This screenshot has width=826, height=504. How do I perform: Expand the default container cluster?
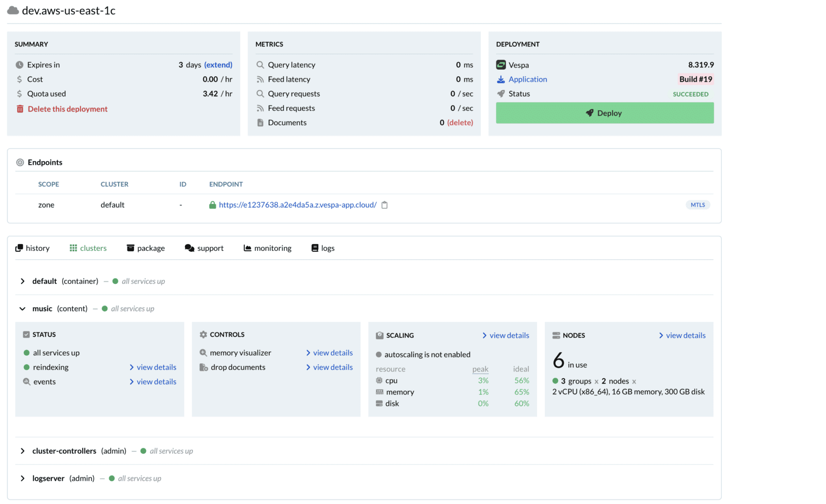[x=23, y=281]
